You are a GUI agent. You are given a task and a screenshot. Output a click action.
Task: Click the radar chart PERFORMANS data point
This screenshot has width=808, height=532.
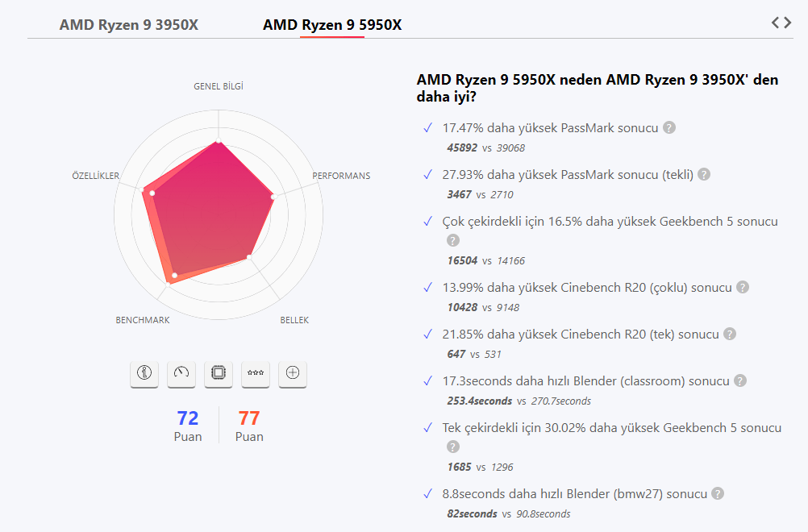point(273,197)
